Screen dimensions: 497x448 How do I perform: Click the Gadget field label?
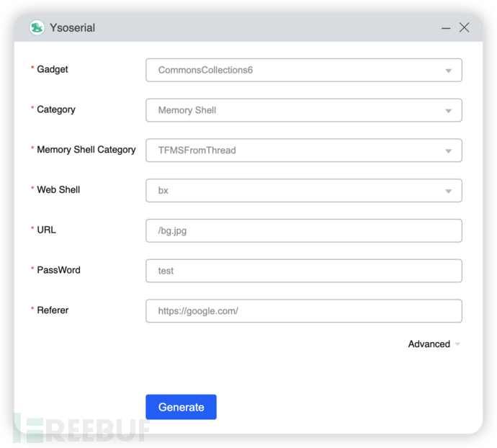[x=53, y=69]
